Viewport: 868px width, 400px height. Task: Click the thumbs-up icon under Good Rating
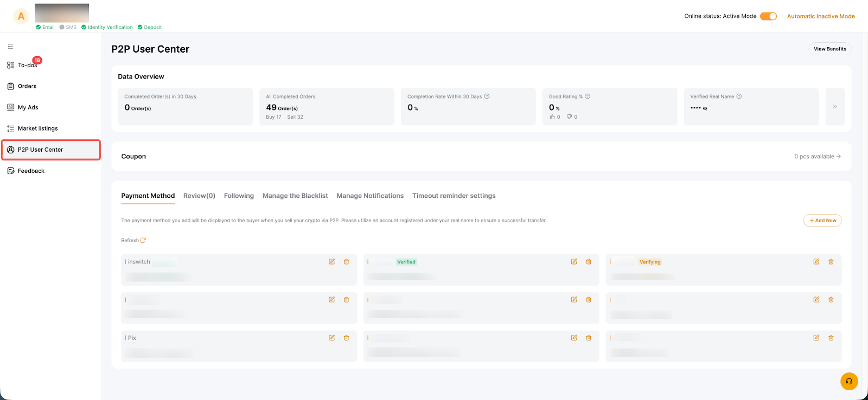pyautogui.click(x=552, y=117)
